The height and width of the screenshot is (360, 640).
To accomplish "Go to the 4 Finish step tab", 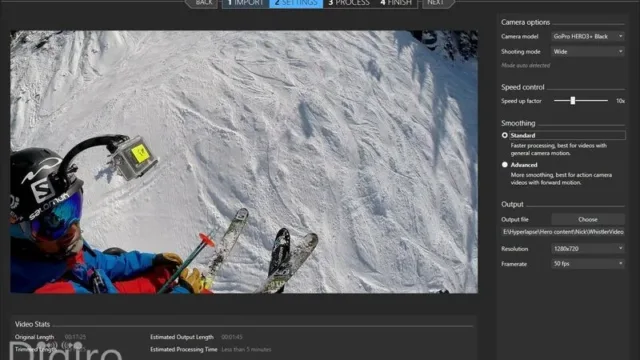I will click(396, 3).
